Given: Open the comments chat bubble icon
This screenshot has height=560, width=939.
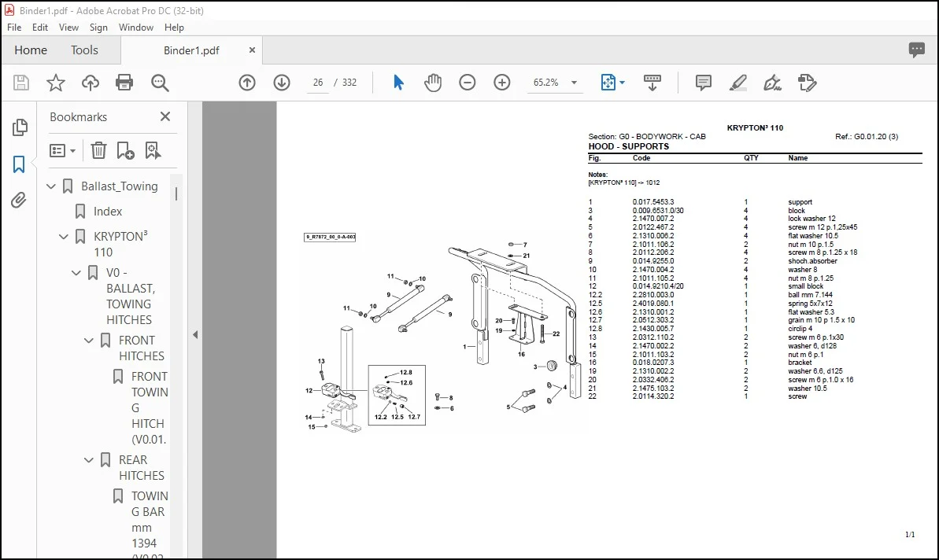Looking at the screenshot, I should (916, 50).
